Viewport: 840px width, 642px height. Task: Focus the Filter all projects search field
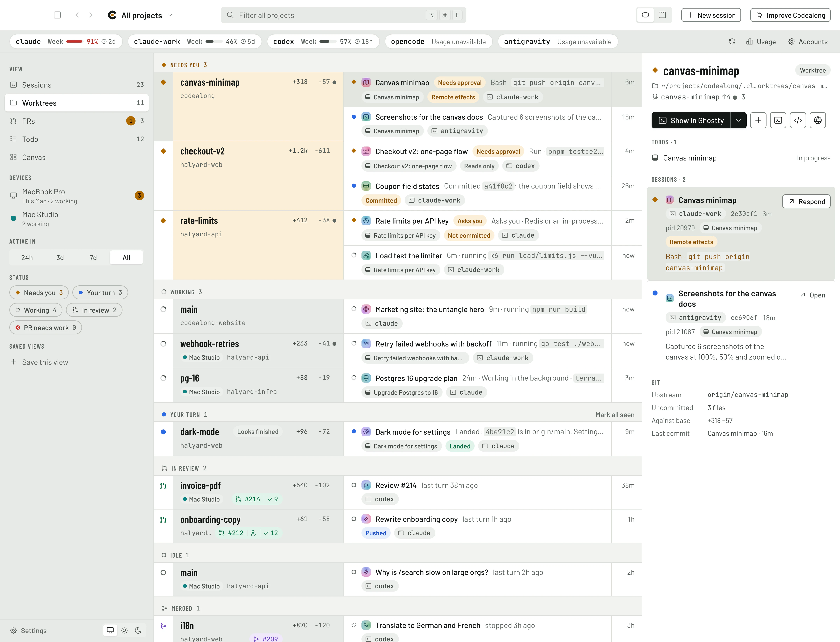point(343,15)
